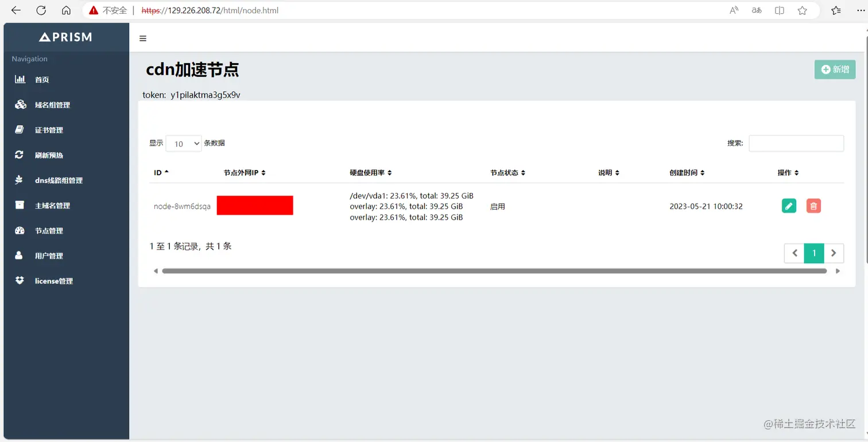Open browser settings three-dots menu
Viewport: 868px width, 442px height.
(x=861, y=10)
